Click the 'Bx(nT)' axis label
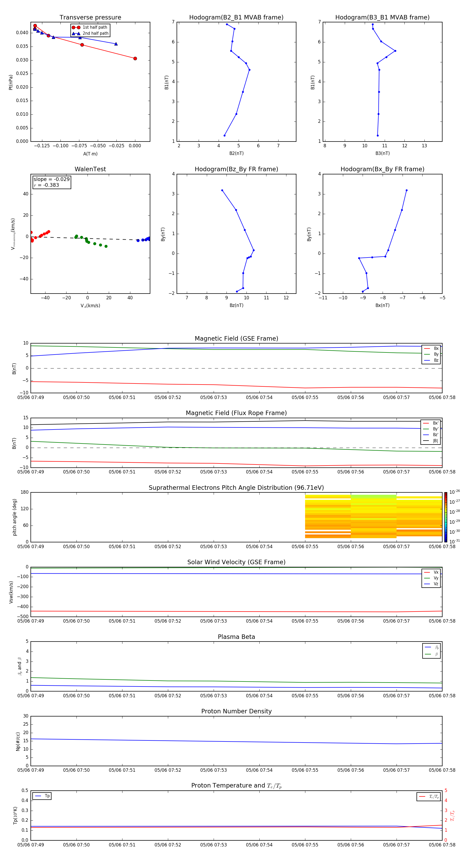 click(382, 305)
